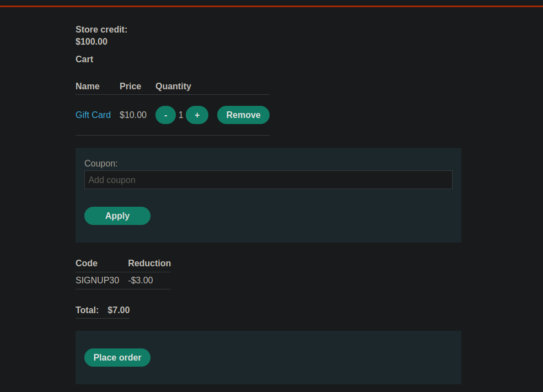The height and width of the screenshot is (392, 543).
Task: Click the Store credit label
Action: (101, 30)
